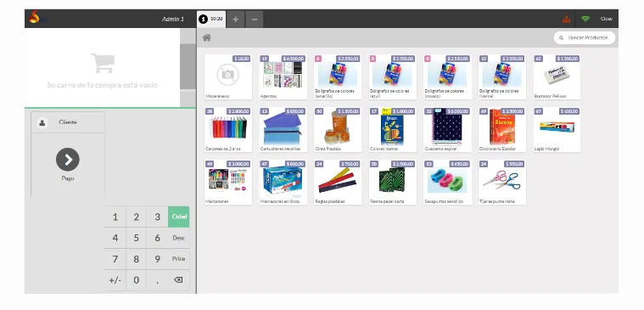Click numpad key 7
This screenshot has height=310, width=644.
click(x=115, y=259)
